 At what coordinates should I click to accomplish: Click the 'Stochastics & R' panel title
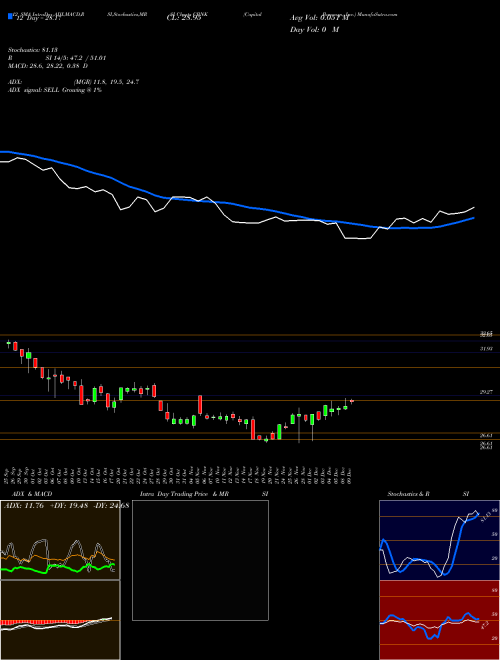click(x=409, y=494)
